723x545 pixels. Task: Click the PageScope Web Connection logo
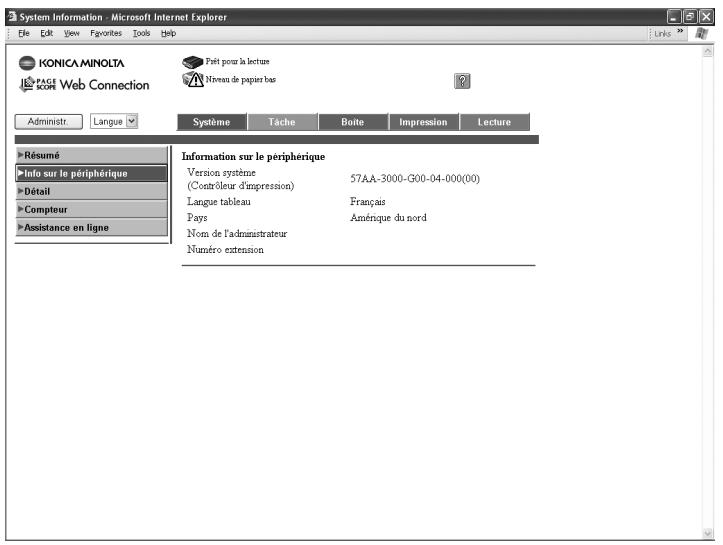tap(84, 84)
